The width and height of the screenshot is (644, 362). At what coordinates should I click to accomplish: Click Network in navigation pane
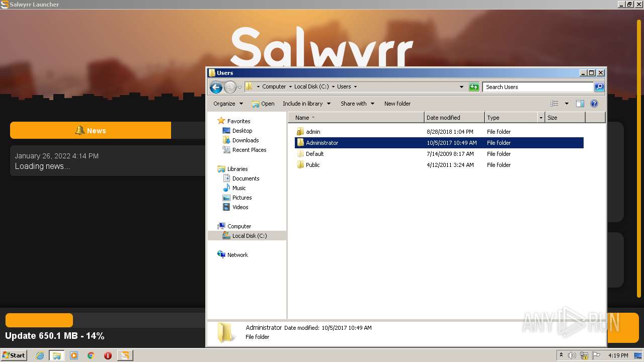(x=237, y=255)
